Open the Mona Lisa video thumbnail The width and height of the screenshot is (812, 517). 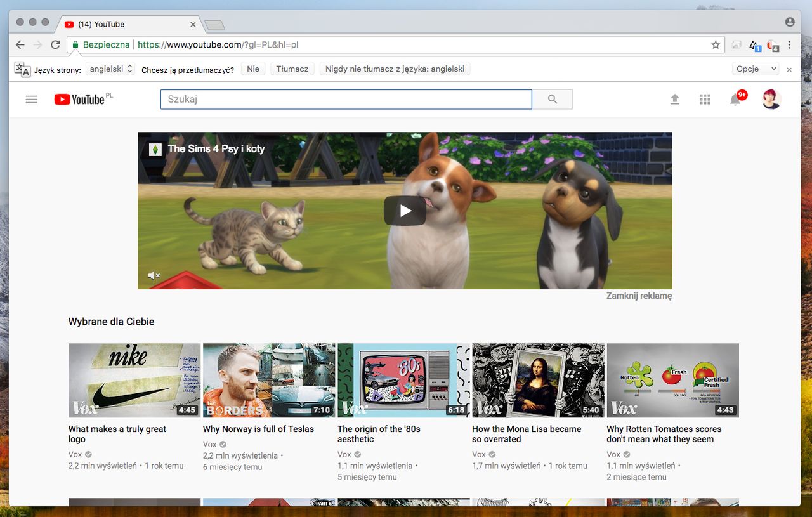coord(538,380)
